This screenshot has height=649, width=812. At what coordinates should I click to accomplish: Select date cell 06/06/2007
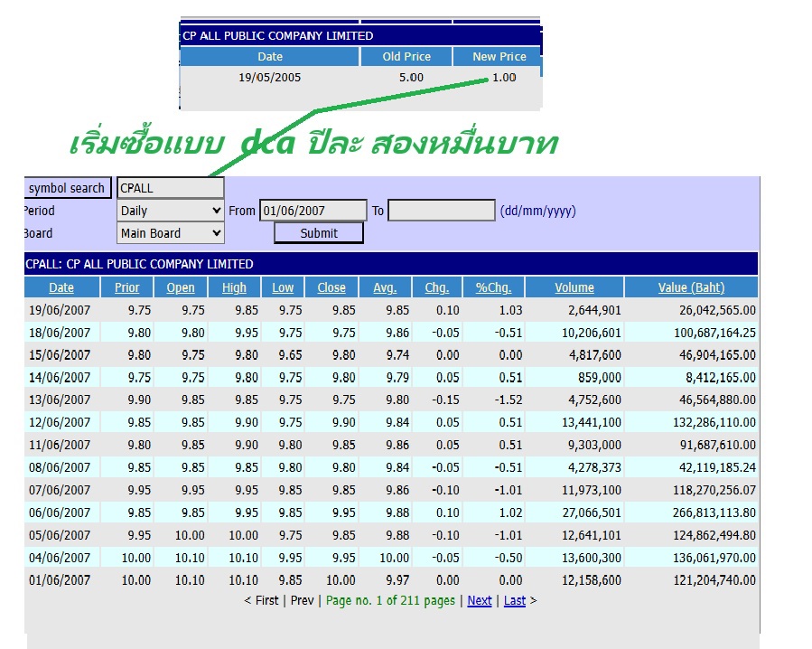tap(60, 513)
